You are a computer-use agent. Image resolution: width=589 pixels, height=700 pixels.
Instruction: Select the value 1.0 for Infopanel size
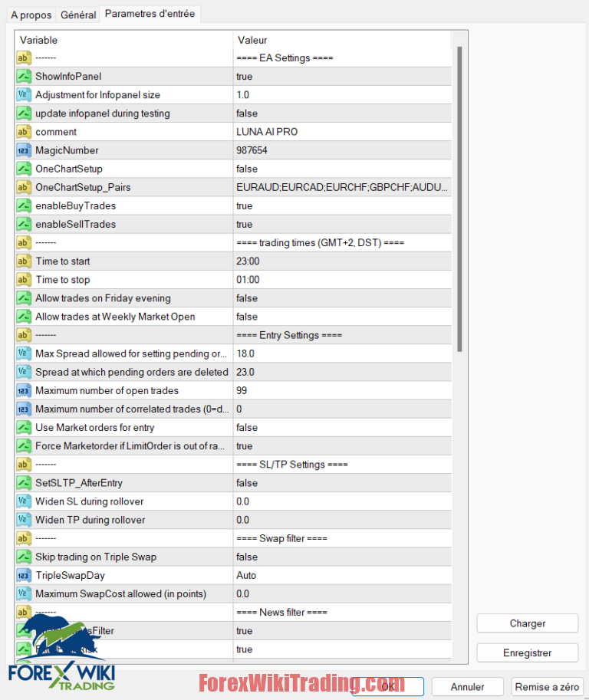coord(343,94)
